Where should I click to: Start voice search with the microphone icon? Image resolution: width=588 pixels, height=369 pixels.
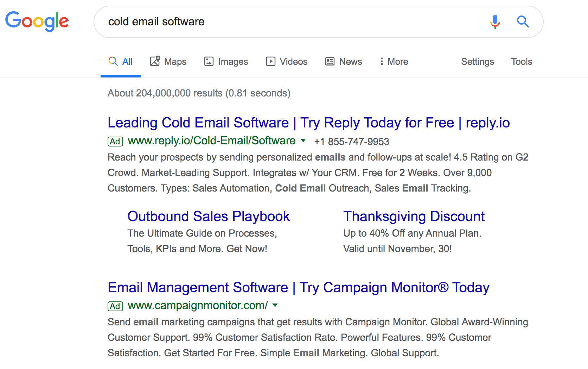pyautogui.click(x=495, y=22)
